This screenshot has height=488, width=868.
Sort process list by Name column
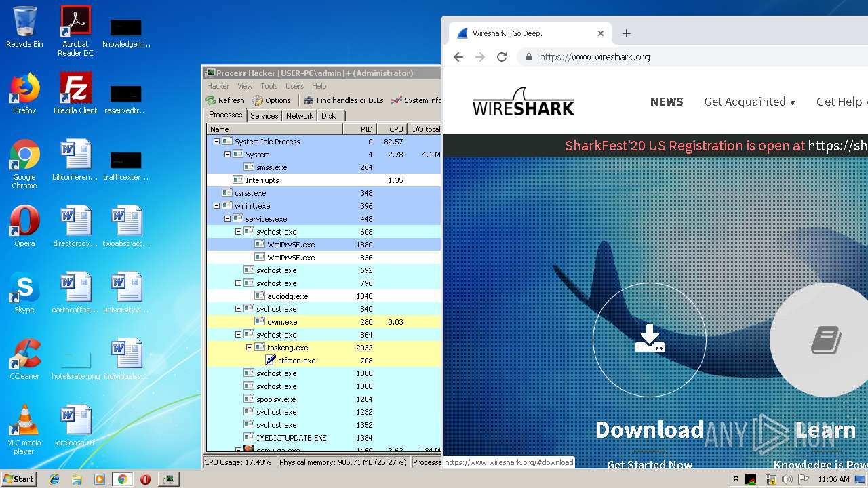point(275,129)
